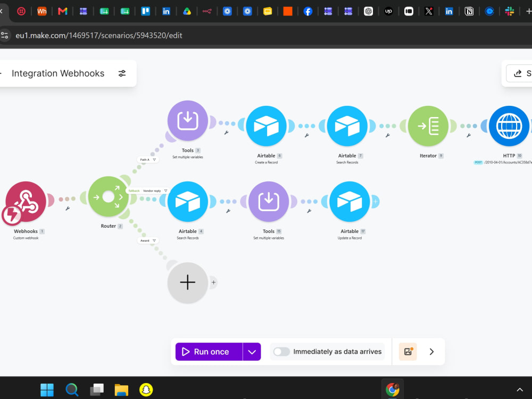Screen dimensions: 532x399
Task: Click Chrome icon on the taskbar
Action: coord(392,390)
